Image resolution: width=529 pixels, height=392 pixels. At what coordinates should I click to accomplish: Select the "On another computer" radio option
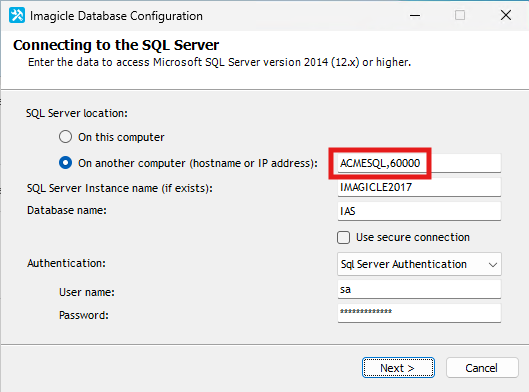click(65, 163)
